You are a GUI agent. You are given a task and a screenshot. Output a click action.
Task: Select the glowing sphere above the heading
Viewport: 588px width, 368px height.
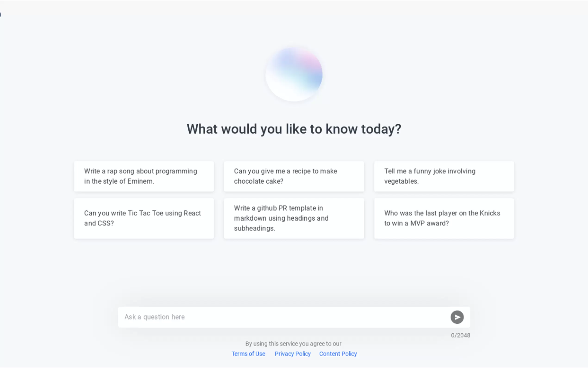(294, 74)
